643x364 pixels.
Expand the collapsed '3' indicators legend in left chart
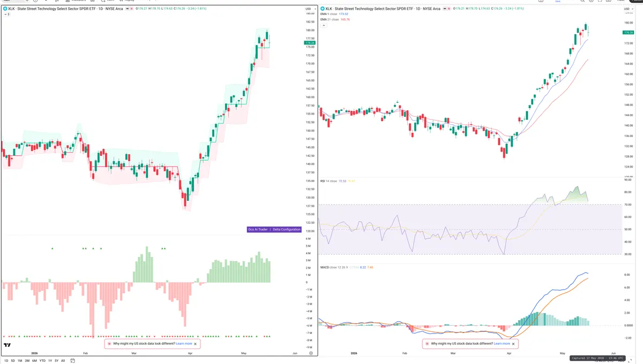[x=6, y=14]
